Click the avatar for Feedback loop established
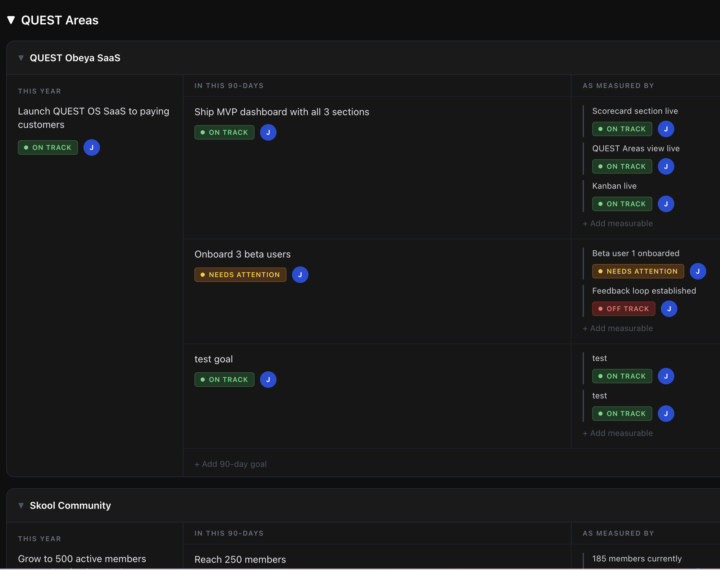 tap(669, 308)
